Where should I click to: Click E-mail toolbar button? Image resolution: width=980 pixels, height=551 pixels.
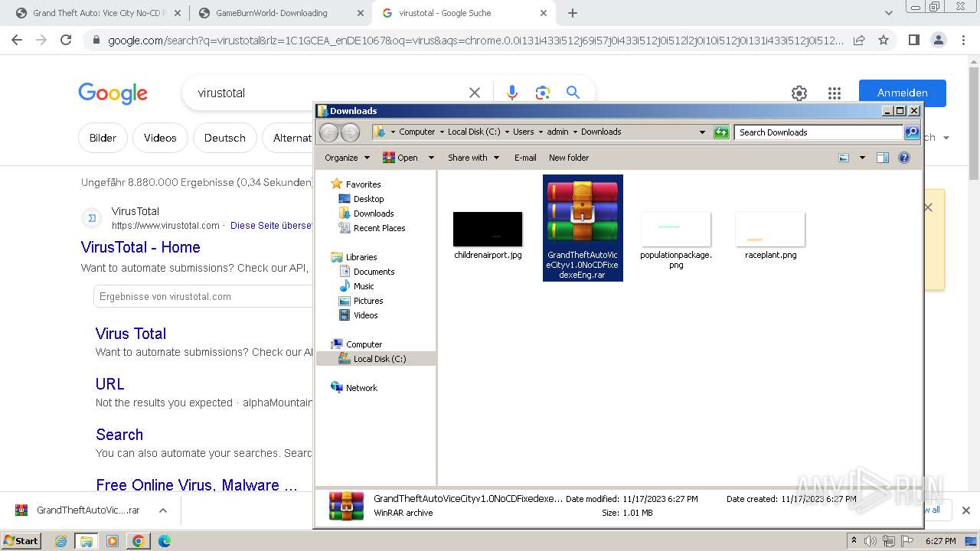click(525, 158)
